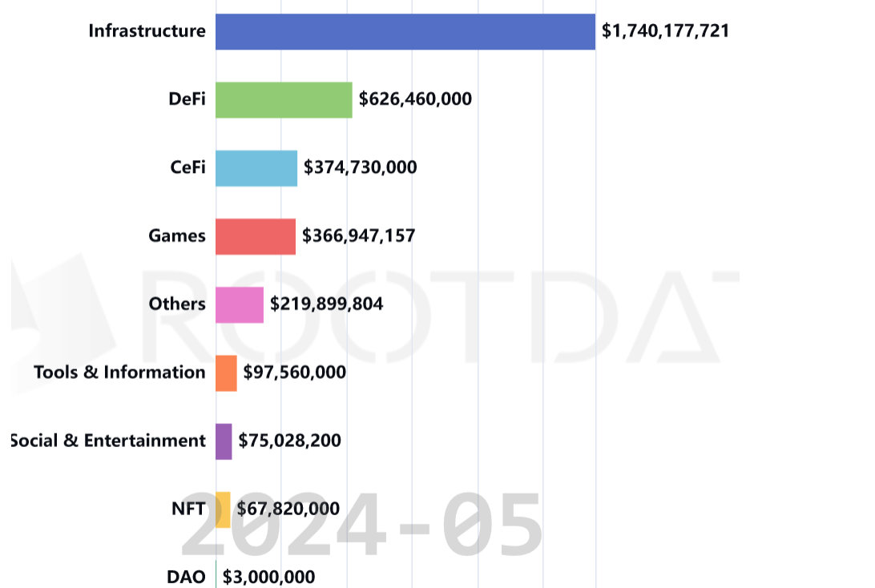Click the $374,730,000 value label
The width and height of the screenshot is (875, 588).
360,167
